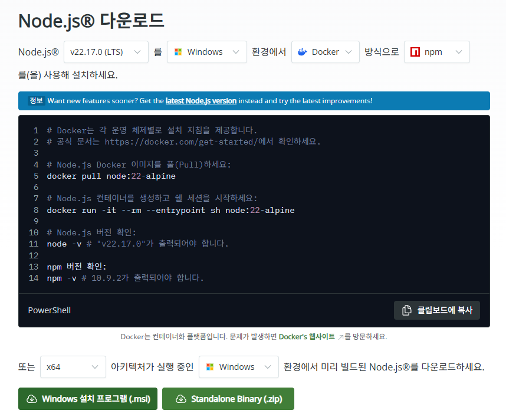This screenshot has width=506, height=420.
Task: Click the 'docker run -it --rm --entrypoint' code line
Action: point(170,210)
